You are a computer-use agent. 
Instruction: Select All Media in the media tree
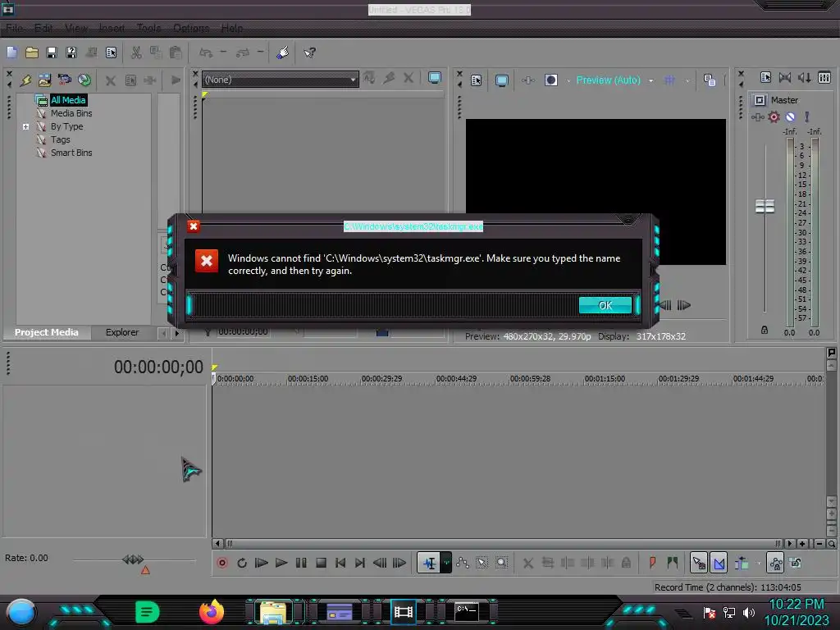pyautogui.click(x=68, y=100)
